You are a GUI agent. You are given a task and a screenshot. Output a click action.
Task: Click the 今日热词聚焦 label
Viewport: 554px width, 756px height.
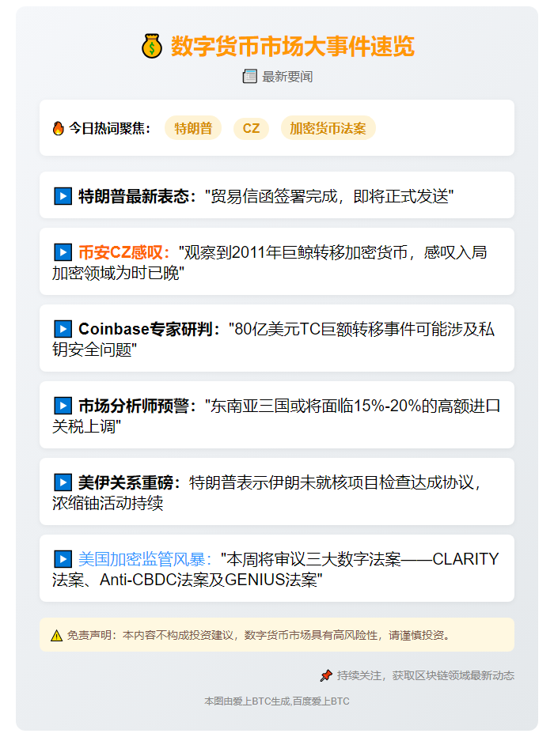109,128
